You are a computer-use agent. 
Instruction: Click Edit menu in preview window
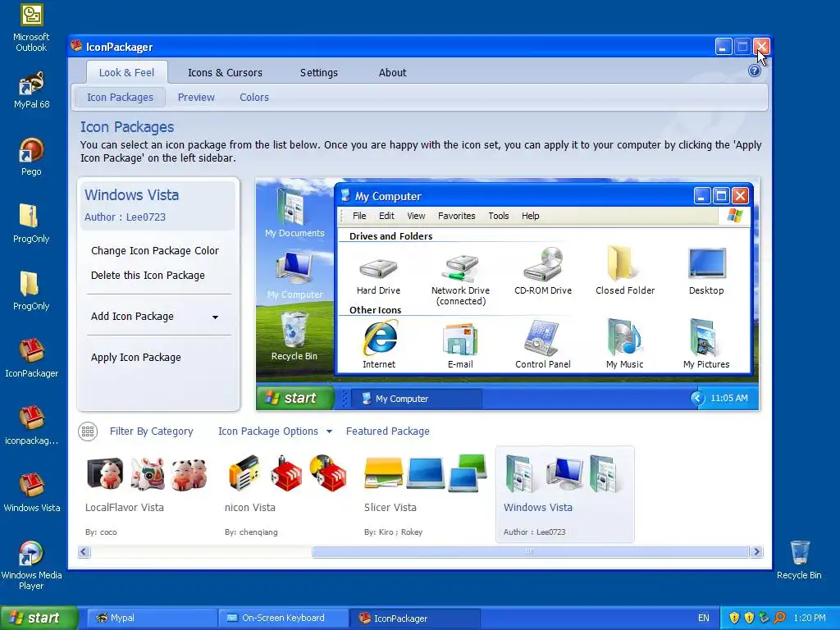pos(386,216)
